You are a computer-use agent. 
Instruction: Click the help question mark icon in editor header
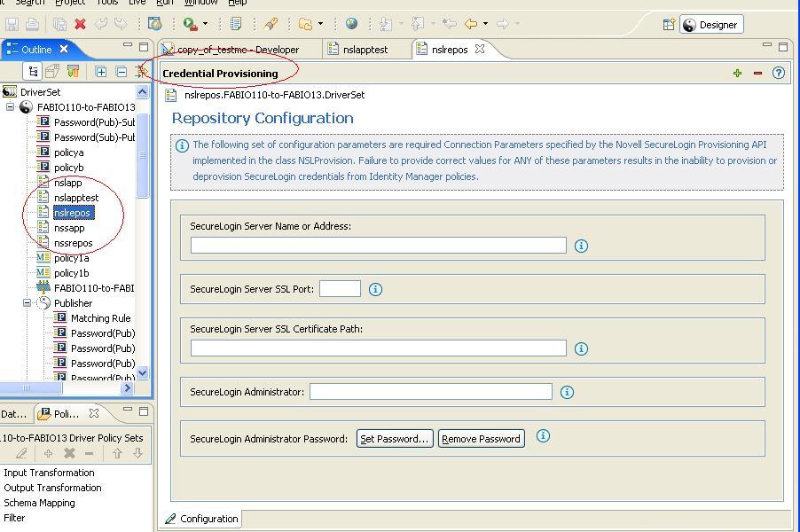point(778,73)
